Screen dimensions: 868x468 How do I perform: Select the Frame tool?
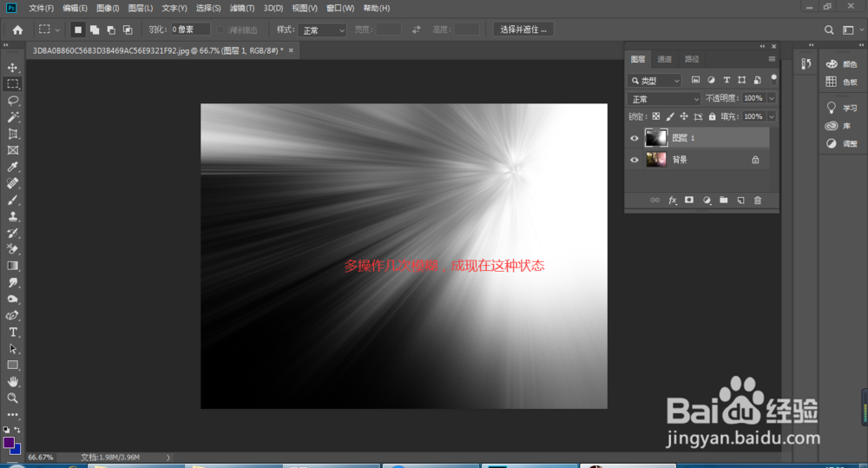pyautogui.click(x=13, y=150)
